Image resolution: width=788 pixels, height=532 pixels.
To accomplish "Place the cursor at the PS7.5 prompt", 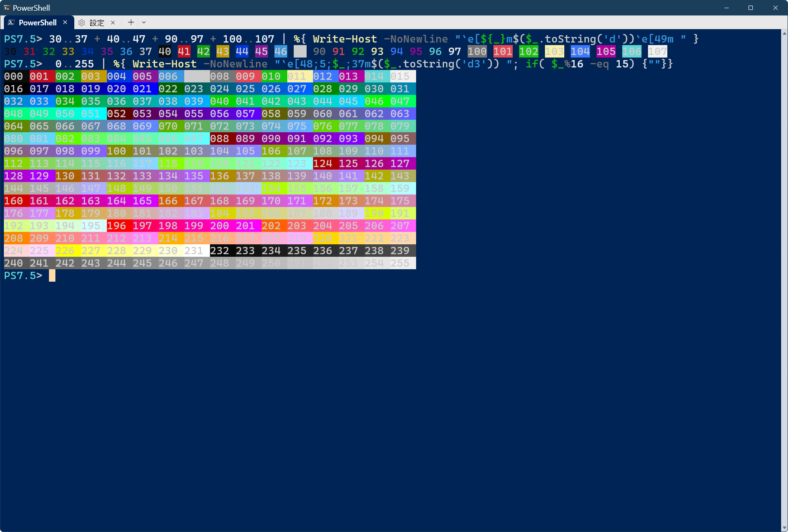I will 52,275.
